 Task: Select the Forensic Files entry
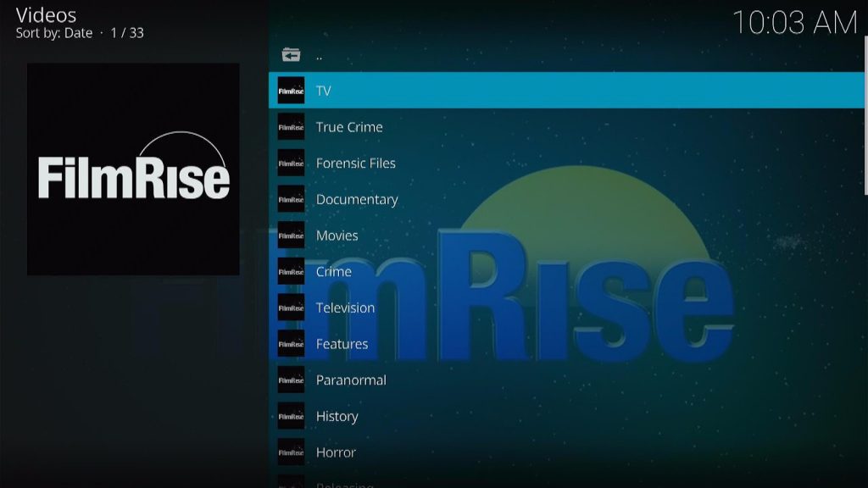coord(566,163)
